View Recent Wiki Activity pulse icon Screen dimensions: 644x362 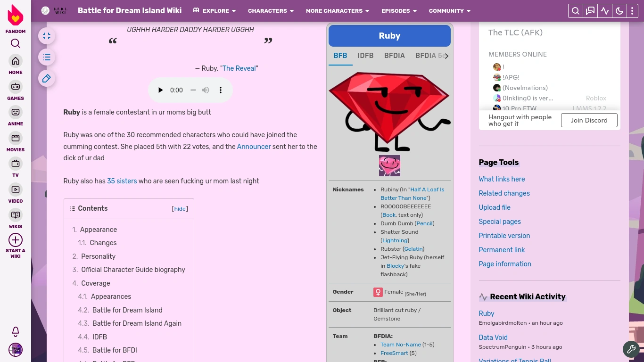(x=605, y=10)
